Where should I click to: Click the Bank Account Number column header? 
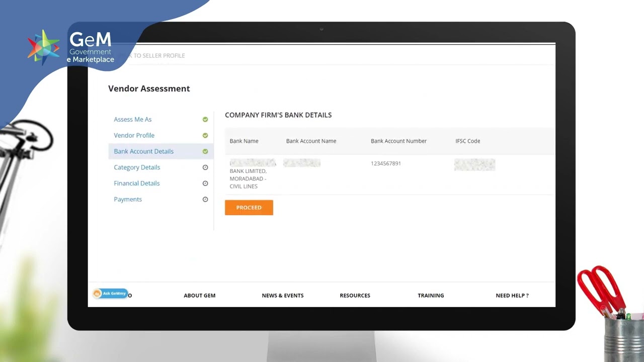tap(399, 141)
